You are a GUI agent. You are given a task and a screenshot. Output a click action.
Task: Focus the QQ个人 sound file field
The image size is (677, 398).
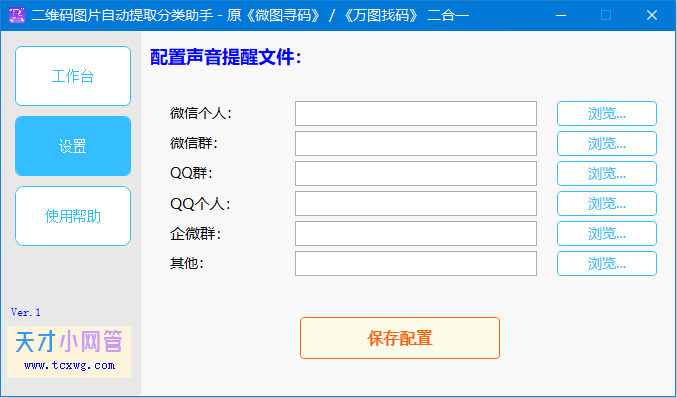click(416, 203)
